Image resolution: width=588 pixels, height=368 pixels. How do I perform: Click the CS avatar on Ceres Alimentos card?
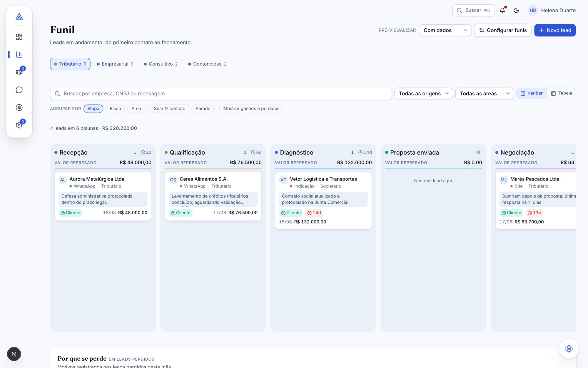pos(173,180)
